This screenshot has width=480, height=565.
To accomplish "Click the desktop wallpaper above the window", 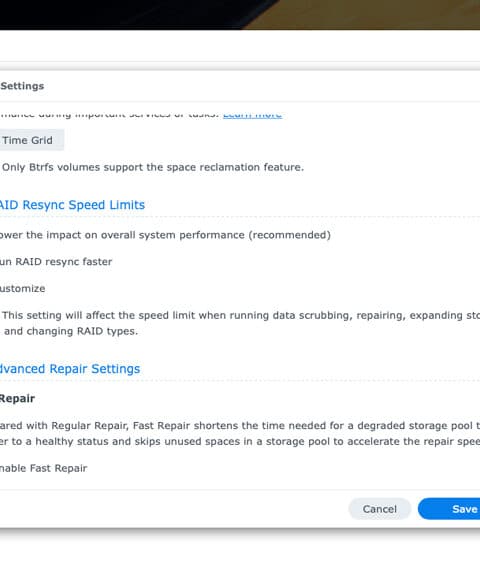I will (x=240, y=14).
